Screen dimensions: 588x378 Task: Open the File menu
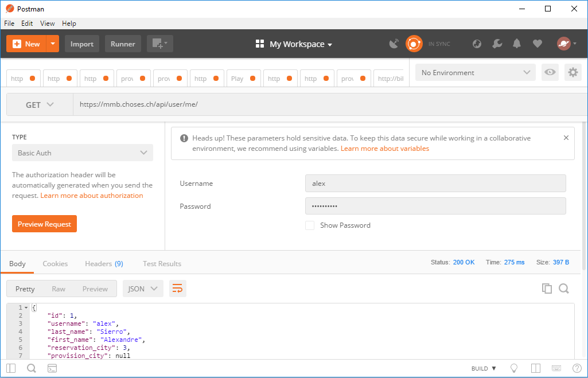tap(9, 24)
